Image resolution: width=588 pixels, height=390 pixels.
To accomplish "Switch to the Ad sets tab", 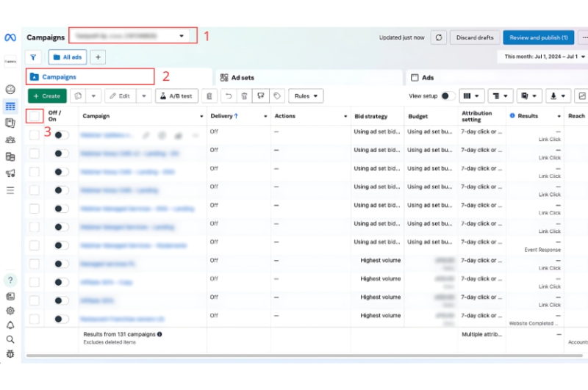I will point(308,78).
